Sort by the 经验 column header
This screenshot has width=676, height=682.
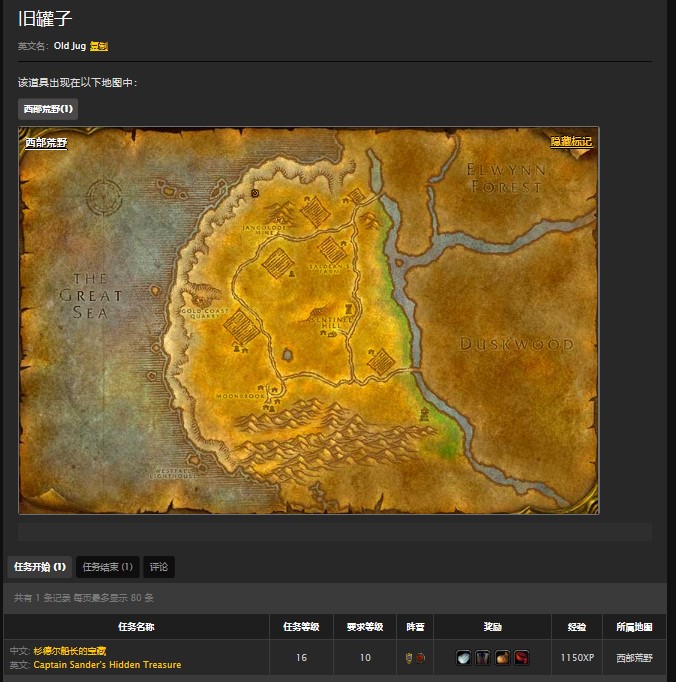pyautogui.click(x=576, y=627)
